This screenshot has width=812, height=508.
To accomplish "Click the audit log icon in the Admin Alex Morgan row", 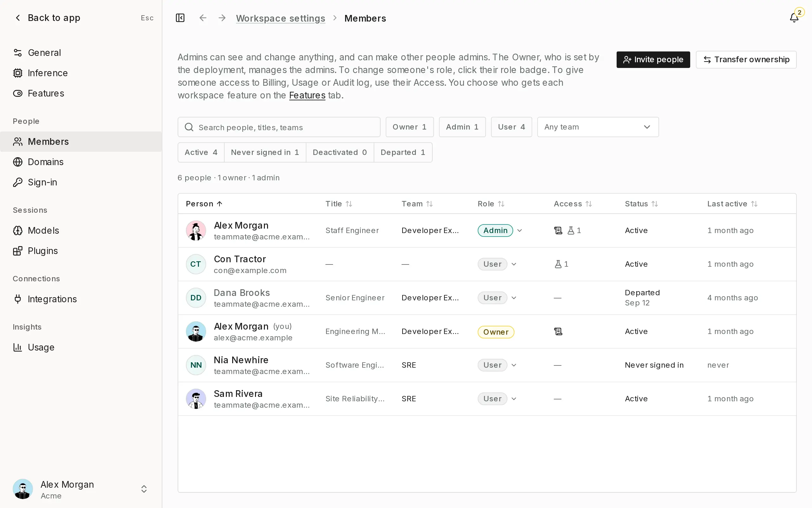I will click(x=558, y=231).
